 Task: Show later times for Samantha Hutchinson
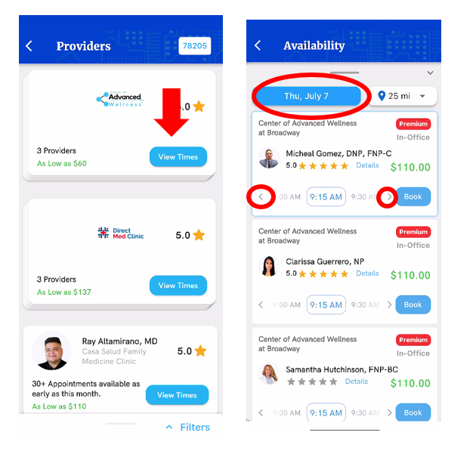[x=389, y=412]
